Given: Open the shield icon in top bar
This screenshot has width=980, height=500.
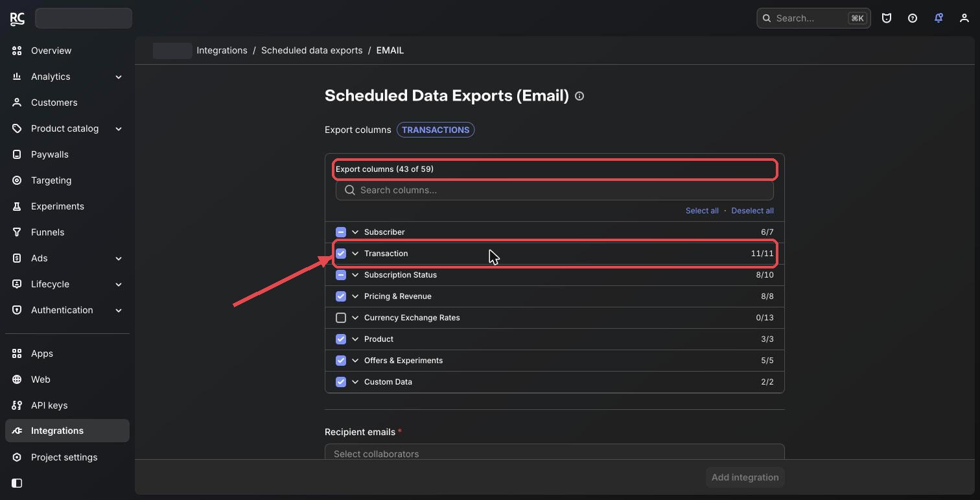Looking at the screenshot, I should tap(887, 18).
